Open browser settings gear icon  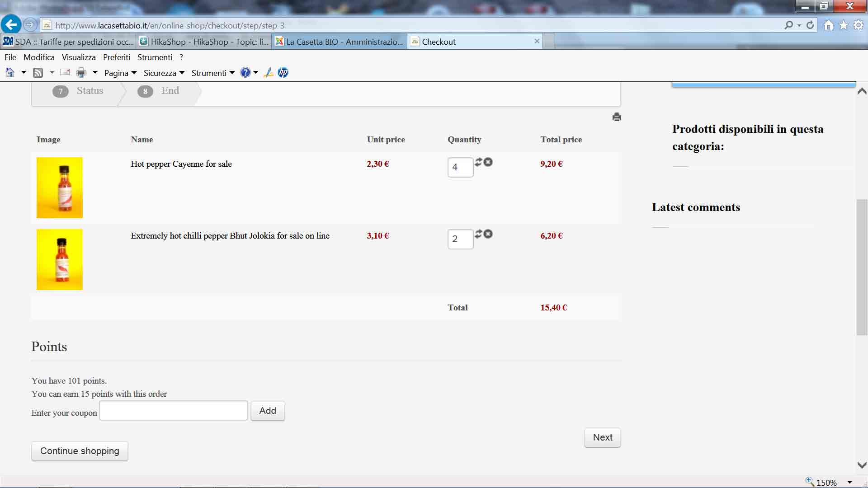pos(858,25)
